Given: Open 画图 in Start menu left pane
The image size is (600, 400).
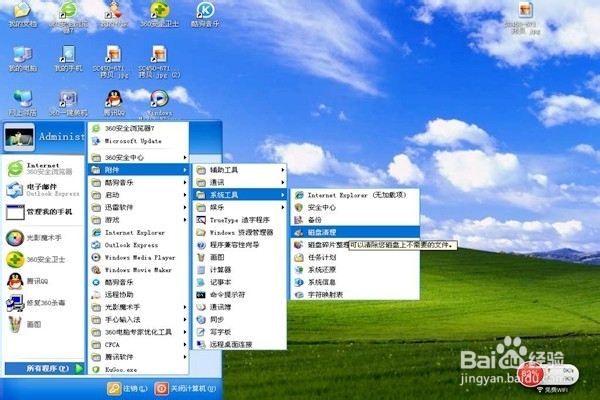Looking at the screenshot, I should 44,325.
